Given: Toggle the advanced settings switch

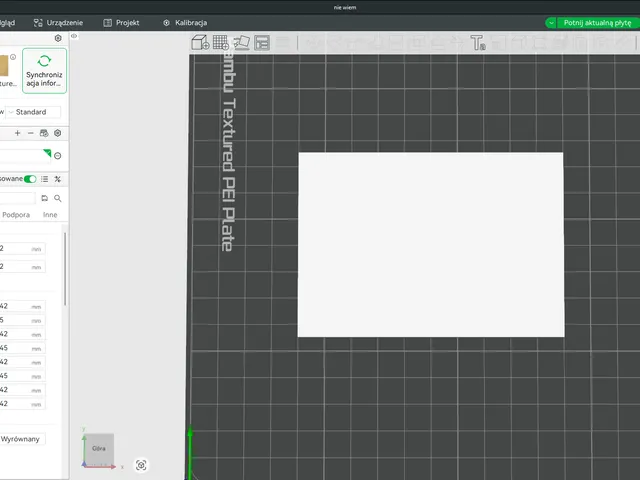Looking at the screenshot, I should pos(30,179).
